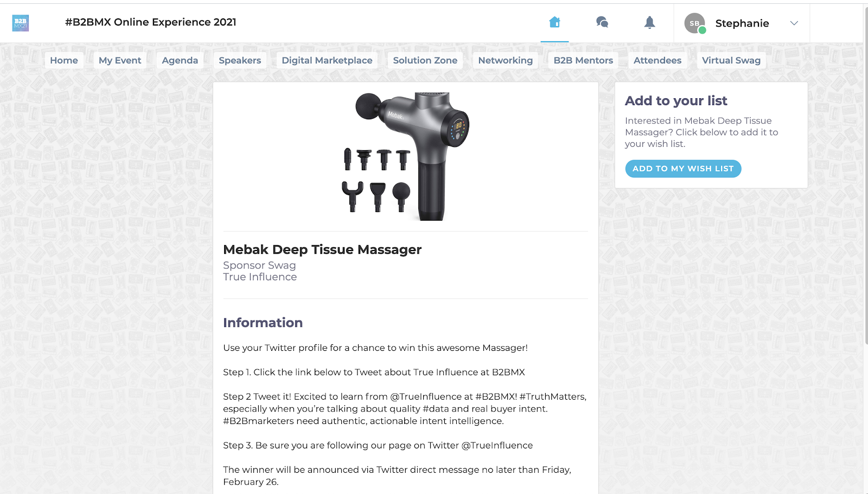Screen dimensions: 868x494
Task: Click the #B2BMX Online Experience 2021 title
Action: click(x=151, y=22)
